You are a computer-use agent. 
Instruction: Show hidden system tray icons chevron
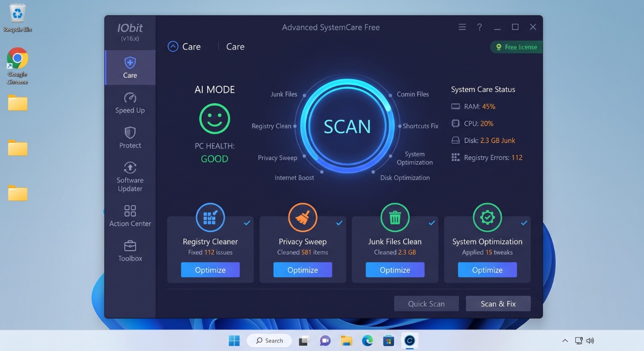[x=565, y=340]
